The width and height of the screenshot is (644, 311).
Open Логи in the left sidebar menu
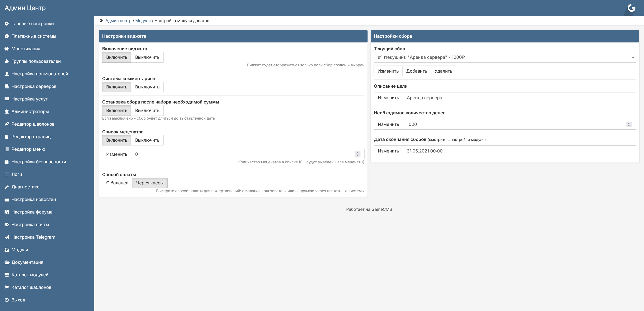click(17, 174)
